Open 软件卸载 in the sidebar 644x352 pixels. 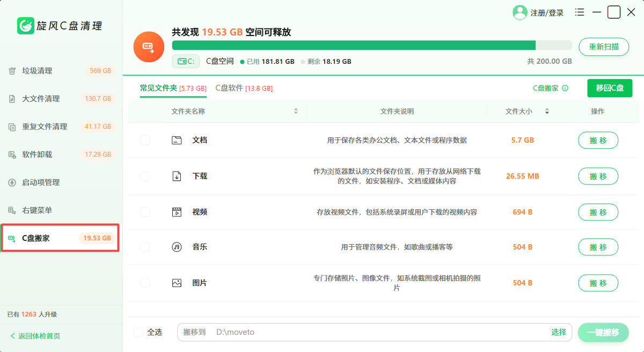[61, 155]
